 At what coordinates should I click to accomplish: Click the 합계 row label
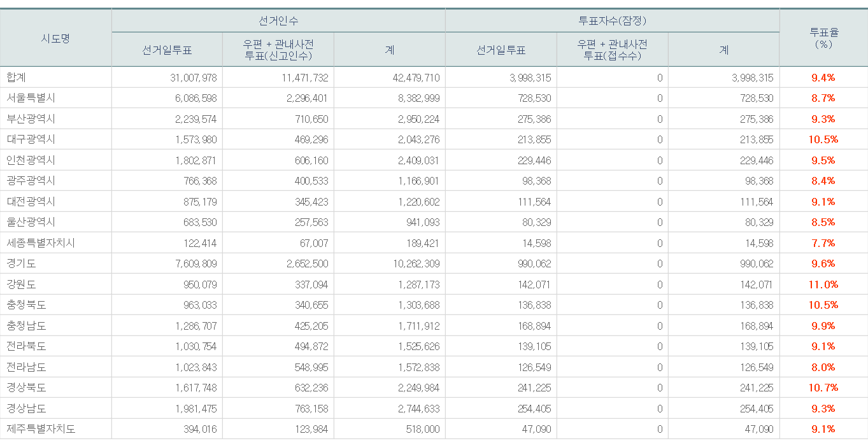coord(20,77)
